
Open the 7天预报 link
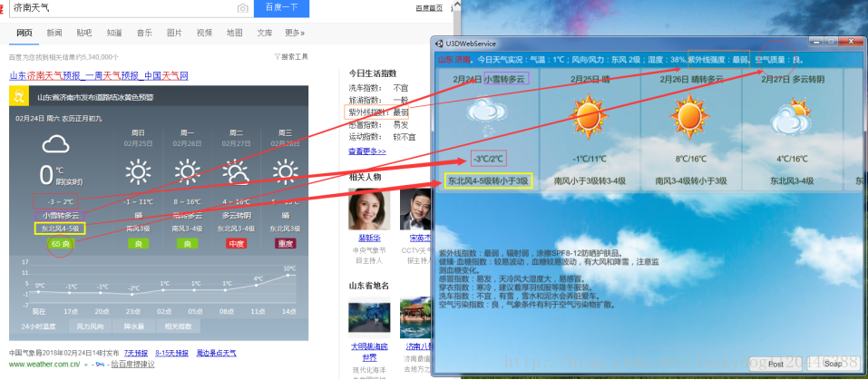[136, 353]
